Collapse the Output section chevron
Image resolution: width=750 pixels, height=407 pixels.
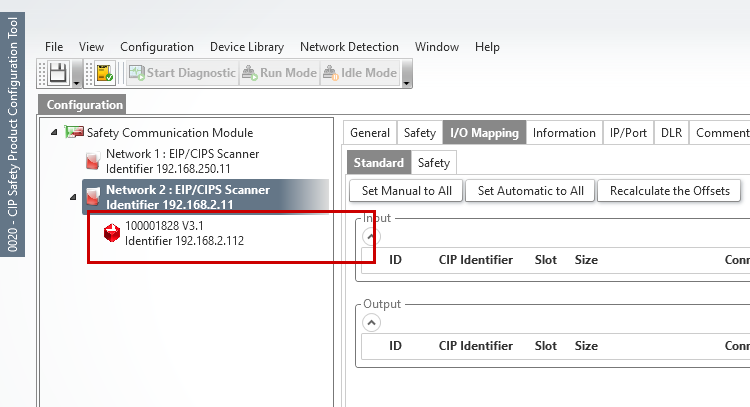tap(371, 323)
